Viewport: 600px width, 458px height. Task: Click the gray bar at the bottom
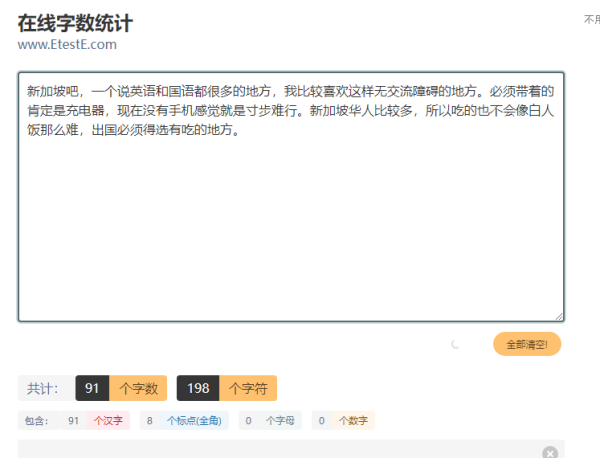click(x=291, y=449)
